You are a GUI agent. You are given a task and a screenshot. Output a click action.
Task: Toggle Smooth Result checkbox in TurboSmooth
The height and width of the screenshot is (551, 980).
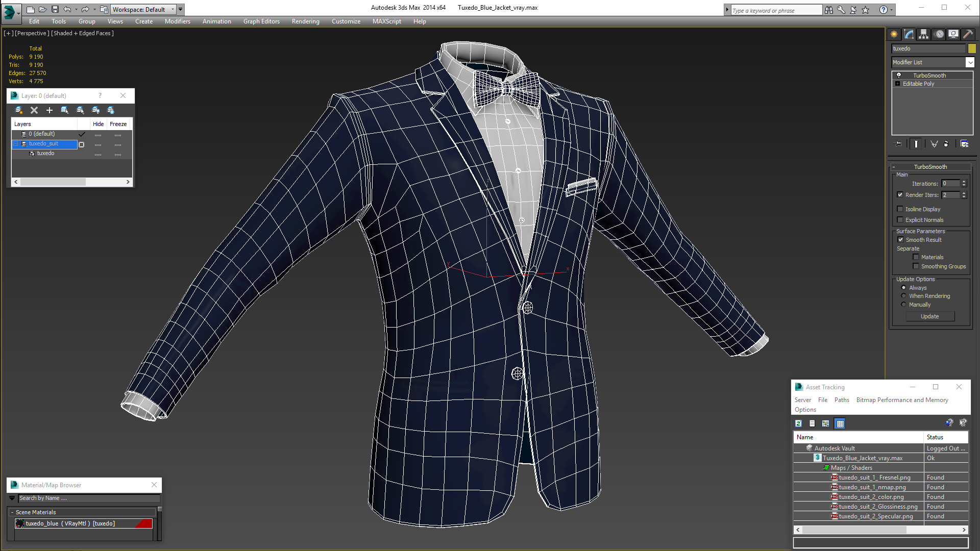click(x=900, y=239)
